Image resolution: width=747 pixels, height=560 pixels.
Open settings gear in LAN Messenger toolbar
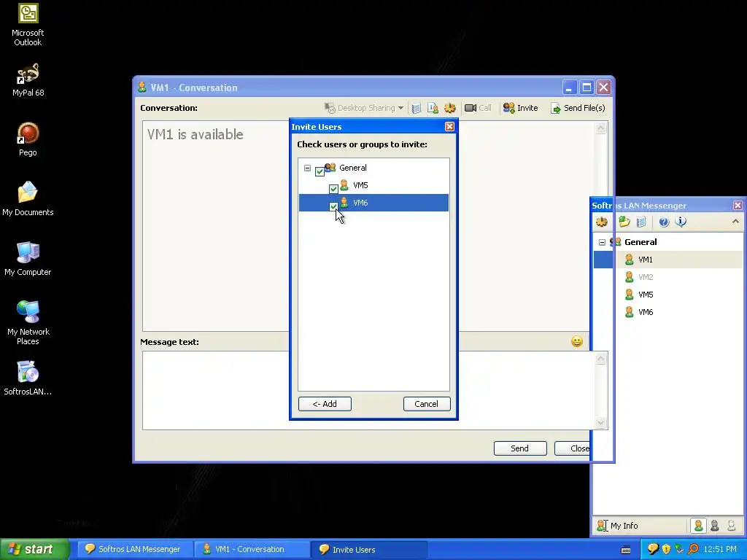point(602,222)
